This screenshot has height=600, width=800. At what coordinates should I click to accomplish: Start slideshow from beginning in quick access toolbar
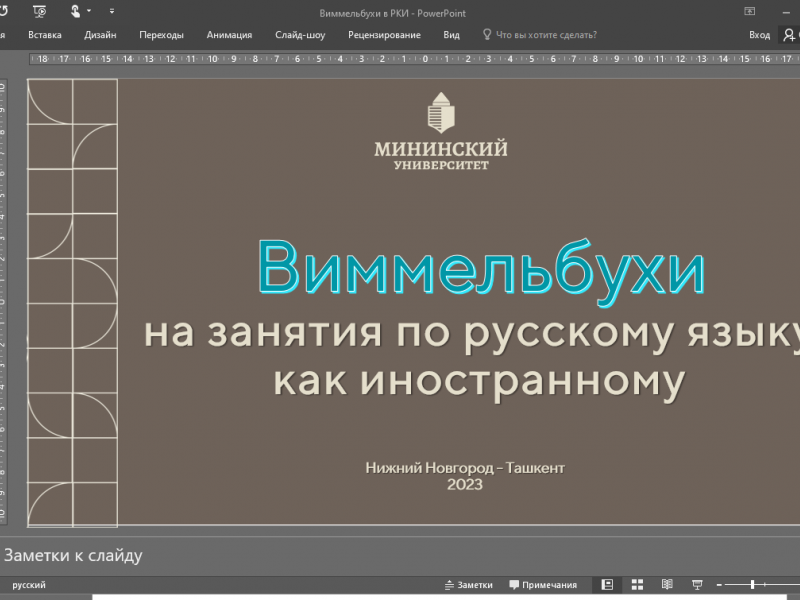pyautogui.click(x=40, y=11)
